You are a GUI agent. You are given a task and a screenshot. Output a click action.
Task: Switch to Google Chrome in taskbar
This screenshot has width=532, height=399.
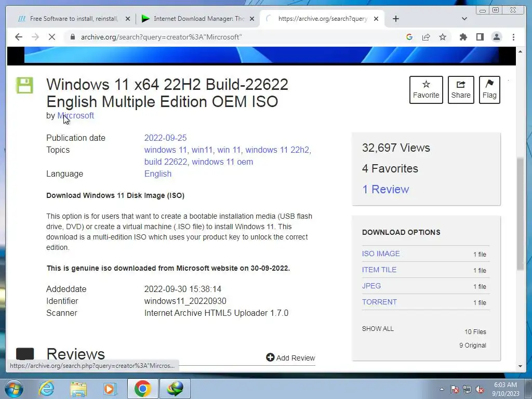[142, 389]
